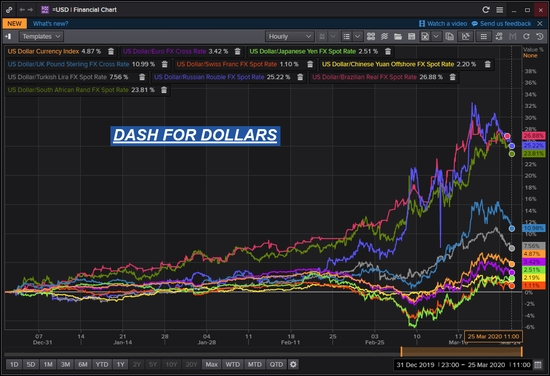Image resolution: width=550 pixels, height=376 pixels.
Task: Open the Templates dropdown
Action: 41,36
